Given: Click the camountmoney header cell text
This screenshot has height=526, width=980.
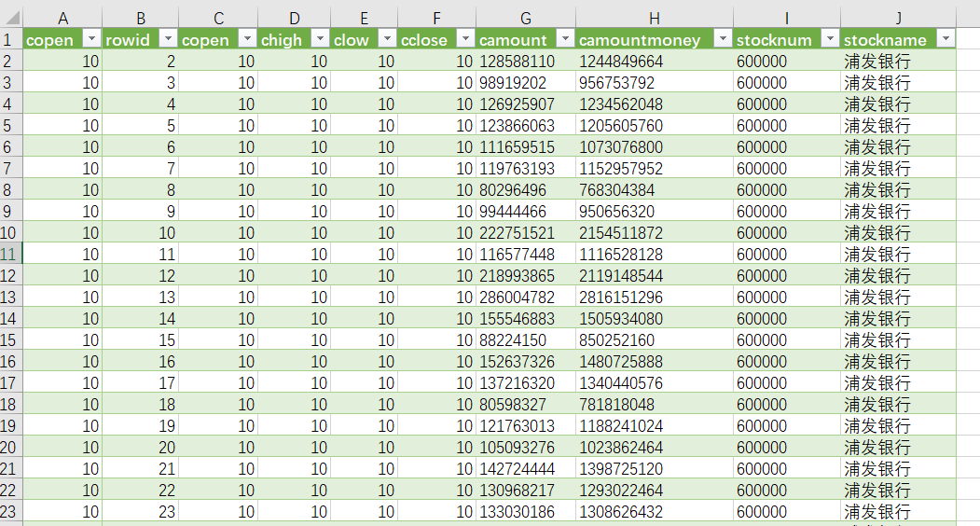Looking at the screenshot, I should point(640,40).
